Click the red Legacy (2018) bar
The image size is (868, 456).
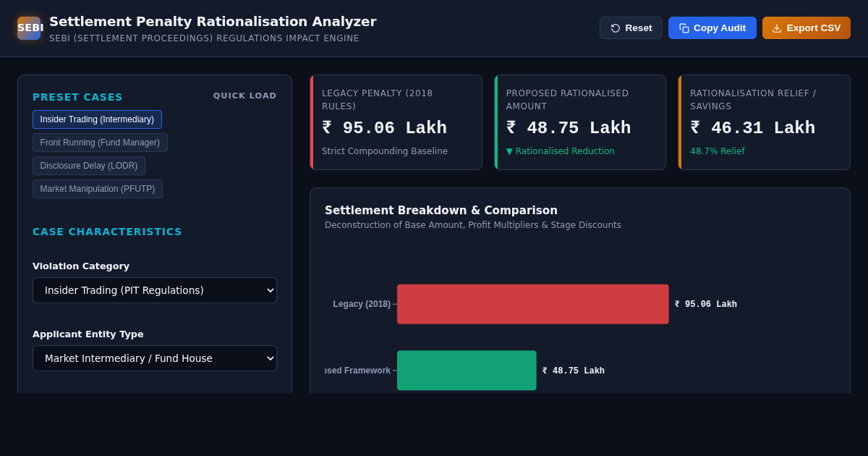click(533, 304)
